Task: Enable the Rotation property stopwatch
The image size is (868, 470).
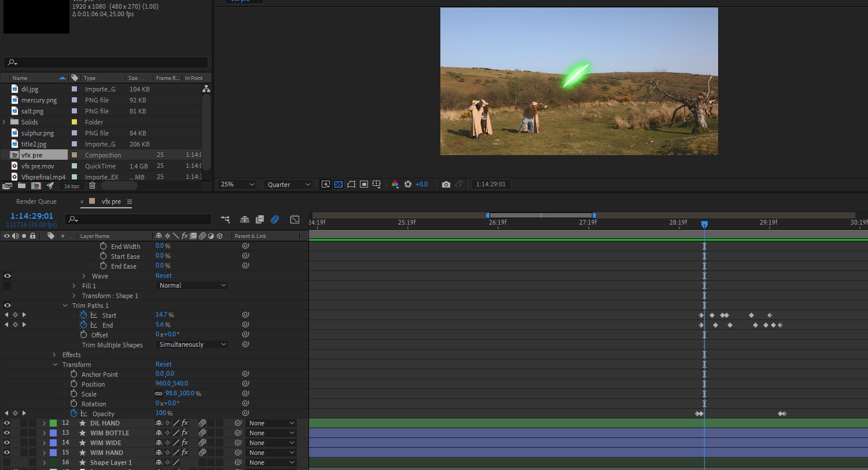Action: [73, 403]
